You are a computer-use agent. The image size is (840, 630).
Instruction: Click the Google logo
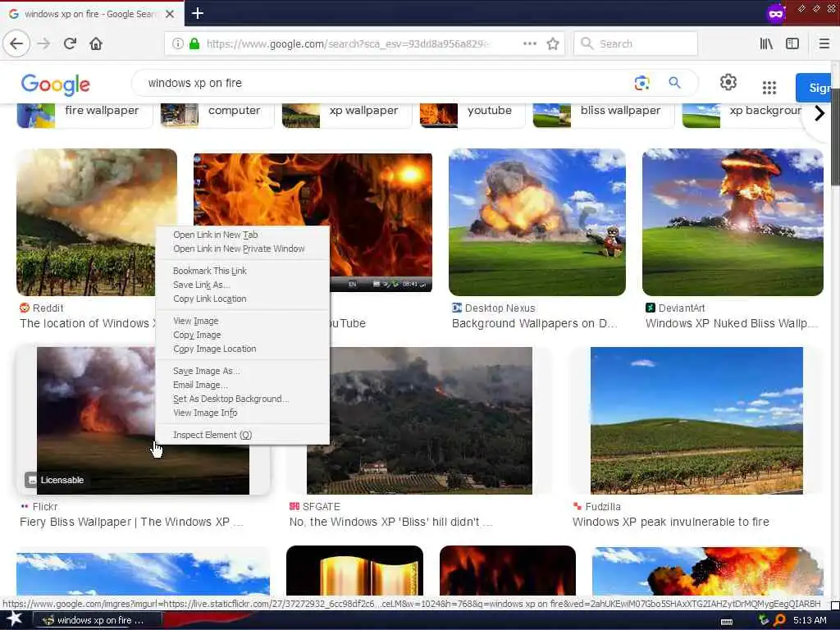tap(56, 84)
